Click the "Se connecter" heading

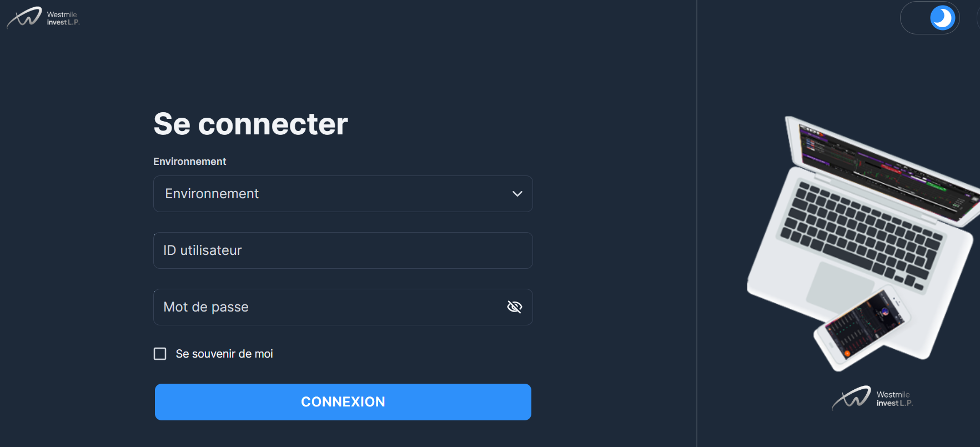(250, 123)
